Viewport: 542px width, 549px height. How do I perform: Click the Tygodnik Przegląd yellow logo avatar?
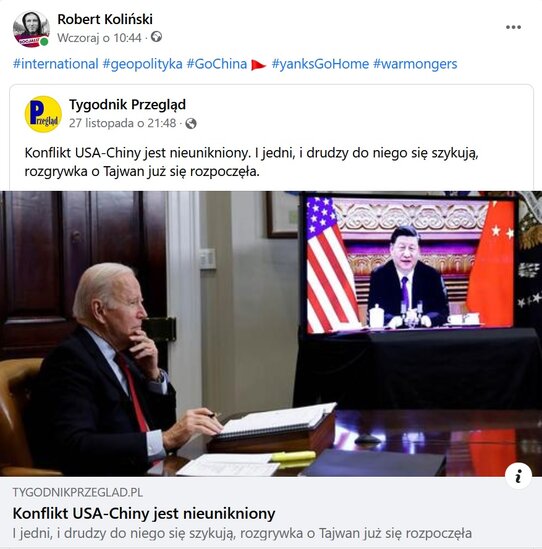pyautogui.click(x=43, y=114)
